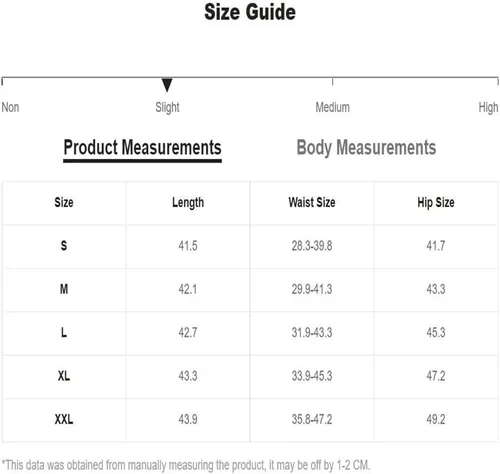
Task: Click the 28.3-39.8 waist size cell
Action: 312,246
